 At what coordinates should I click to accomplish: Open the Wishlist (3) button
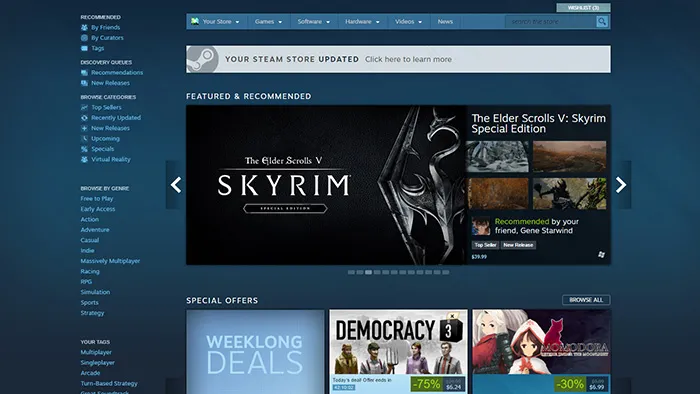coord(583,8)
